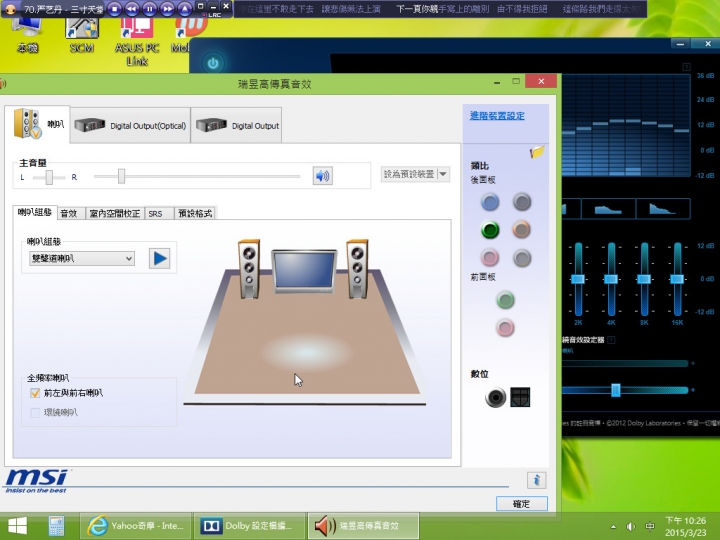Viewport: 720px width, 540px height.
Task: Switch to the Digital Output device tab
Action: pos(237,125)
